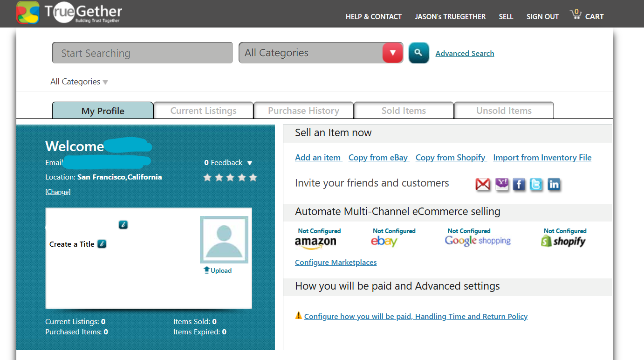The width and height of the screenshot is (644, 360).
Task: Open the Advanced Search link
Action: (x=465, y=53)
